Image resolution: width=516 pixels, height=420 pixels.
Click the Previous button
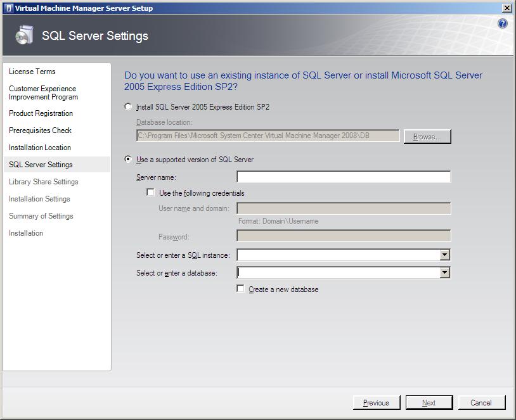pos(376,403)
